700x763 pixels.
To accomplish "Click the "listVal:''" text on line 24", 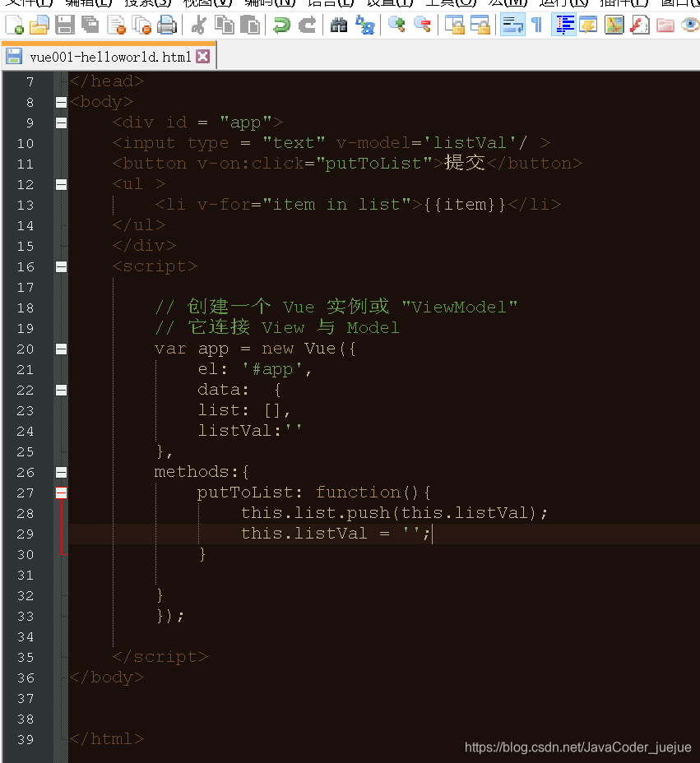I will coord(250,431).
